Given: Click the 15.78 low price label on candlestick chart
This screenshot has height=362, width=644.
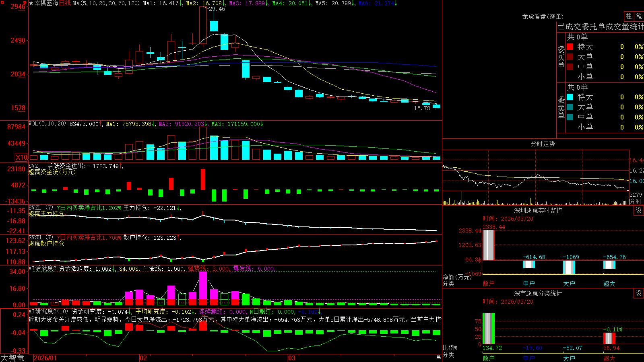Looking at the screenshot, I should 422,108.
